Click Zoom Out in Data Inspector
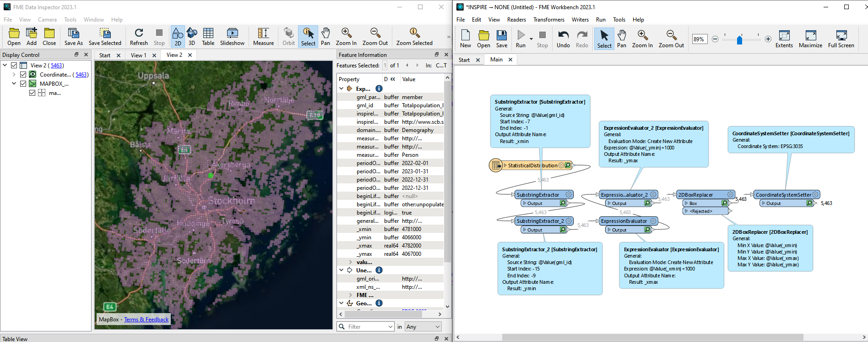 click(375, 37)
